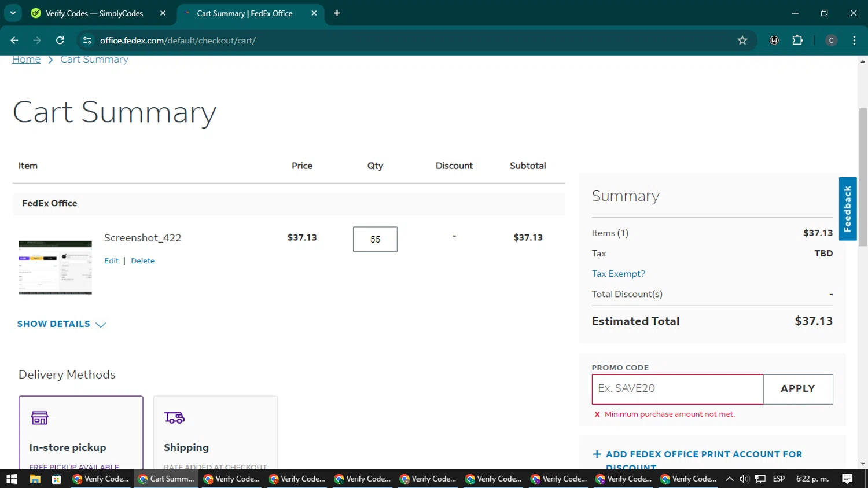Bookmark this page with the star icon
The height and width of the screenshot is (488, 868).
coord(742,41)
